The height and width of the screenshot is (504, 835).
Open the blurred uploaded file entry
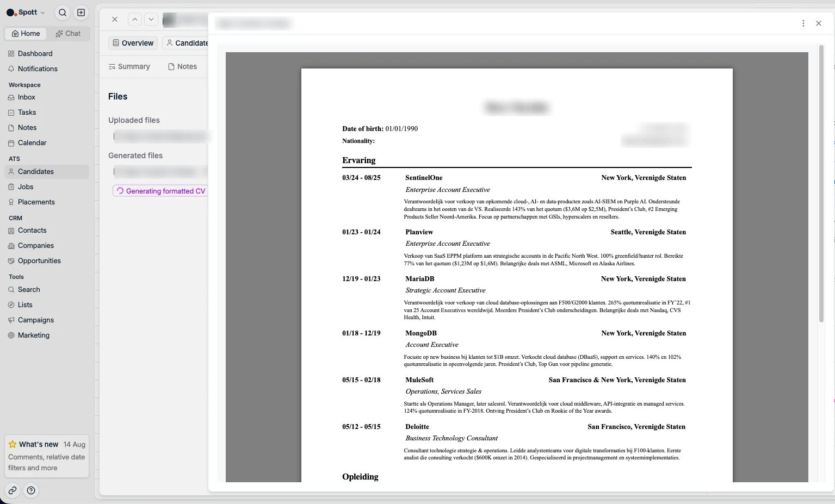(160, 136)
